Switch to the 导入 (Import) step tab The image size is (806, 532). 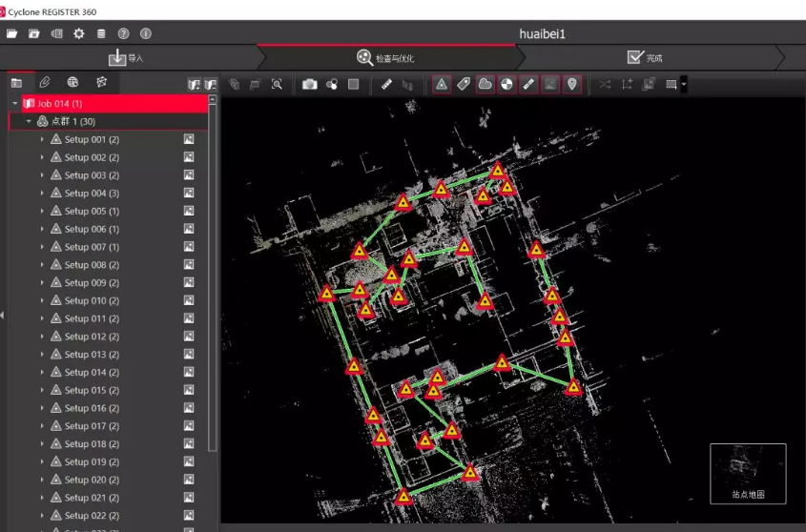pos(127,58)
